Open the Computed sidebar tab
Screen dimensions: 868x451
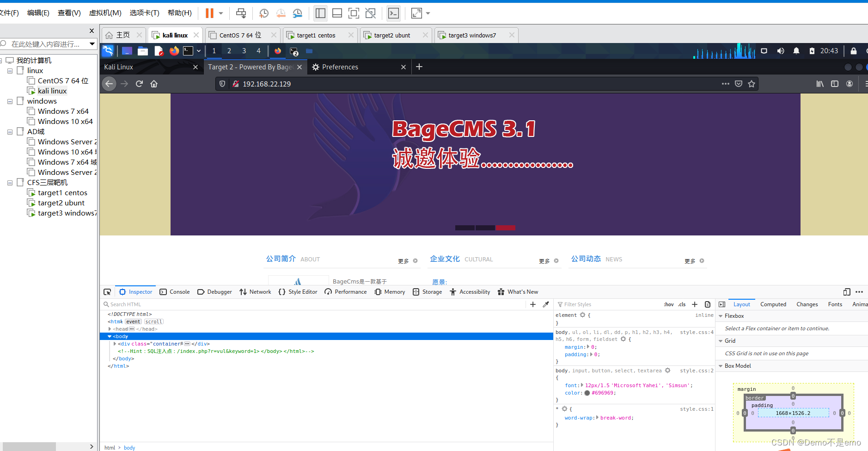[x=773, y=304]
